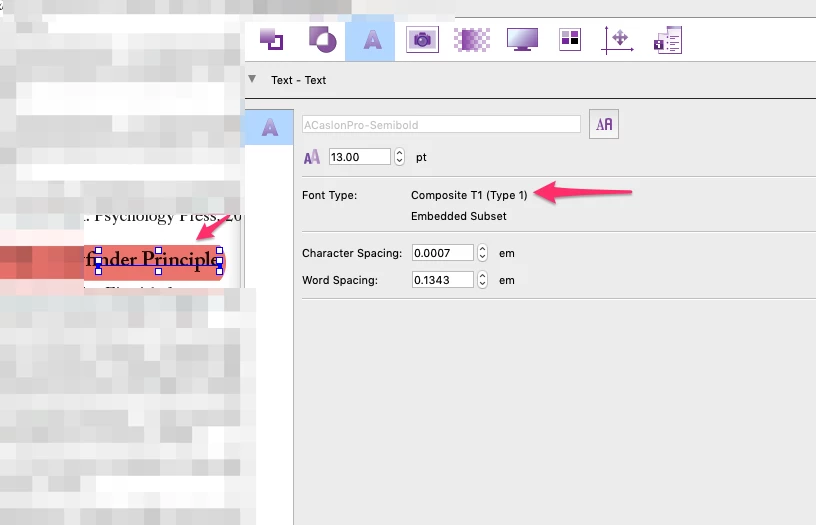Open the camera image inspector tab

coord(422,40)
